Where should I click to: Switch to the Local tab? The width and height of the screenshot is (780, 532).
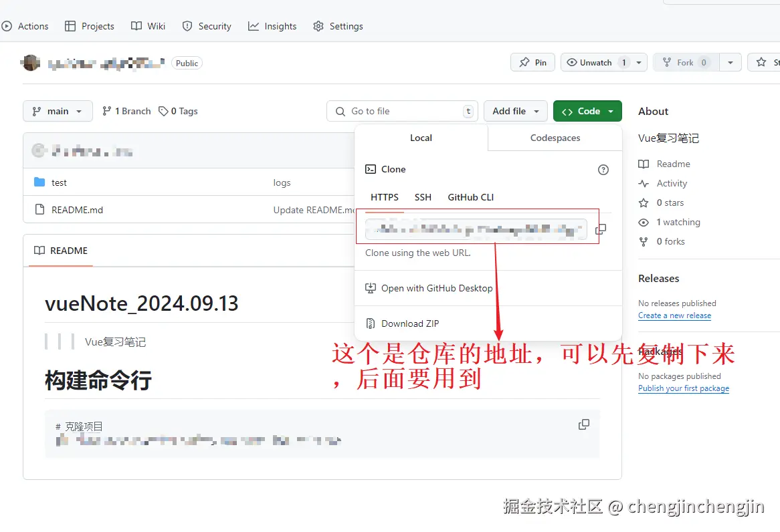tap(421, 138)
